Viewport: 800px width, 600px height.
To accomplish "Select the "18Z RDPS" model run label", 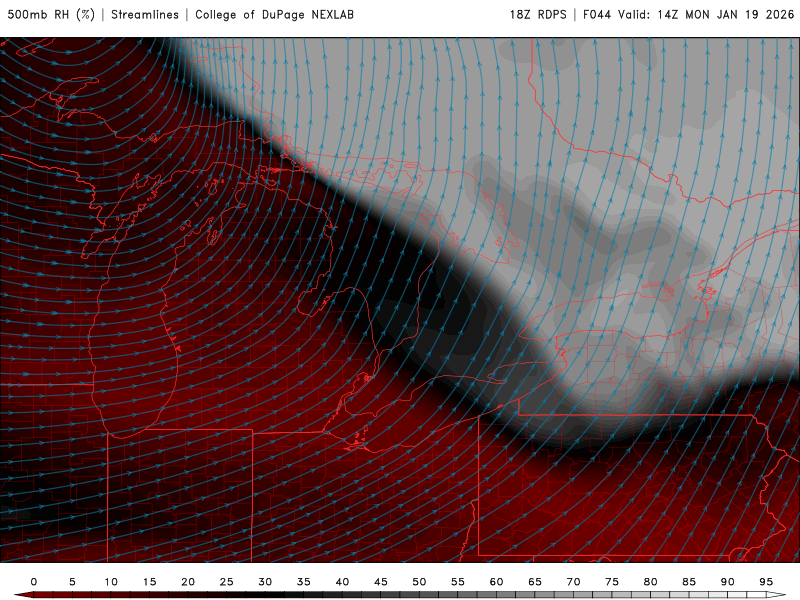I will tap(538, 15).
